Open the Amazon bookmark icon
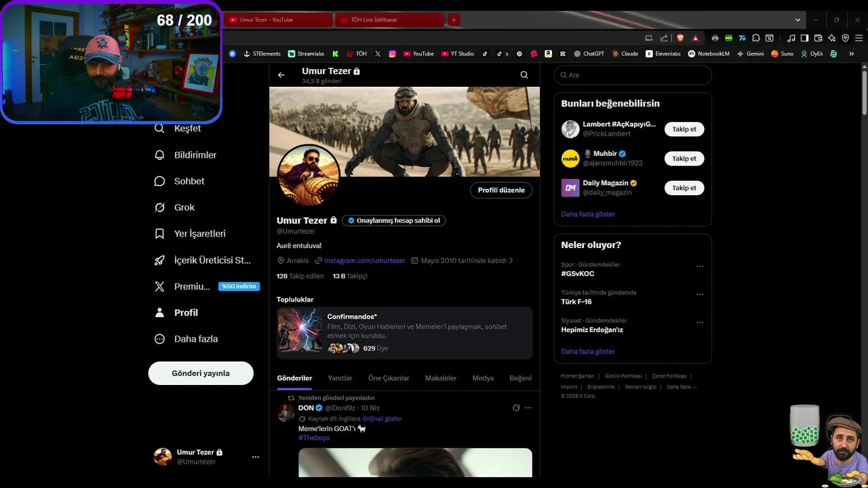This screenshot has width=868, height=488. pos(548,54)
